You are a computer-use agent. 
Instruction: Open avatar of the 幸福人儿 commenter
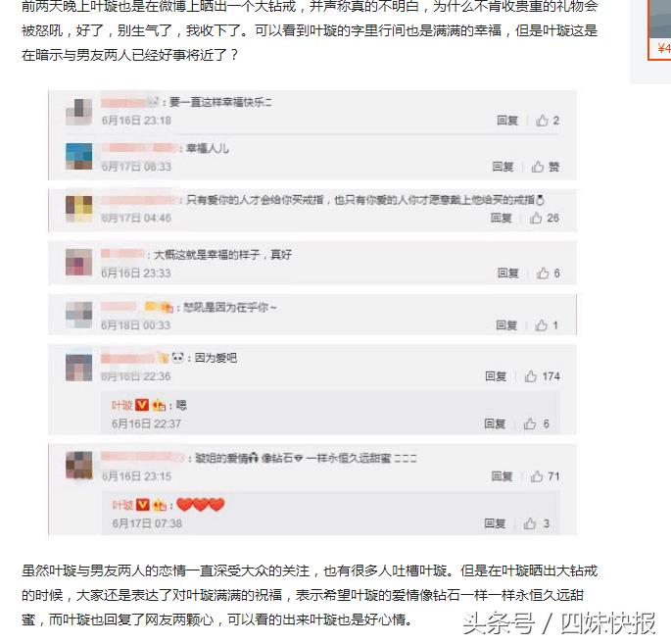(x=78, y=156)
